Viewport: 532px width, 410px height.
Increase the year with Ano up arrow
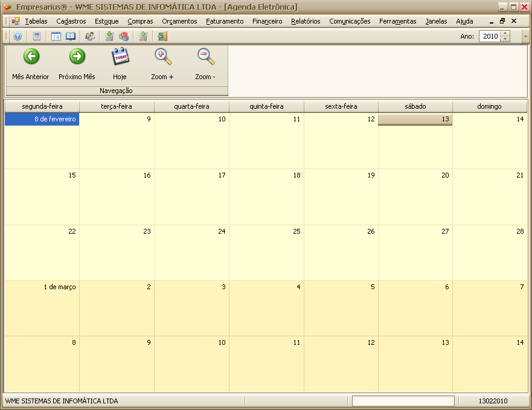pos(505,34)
